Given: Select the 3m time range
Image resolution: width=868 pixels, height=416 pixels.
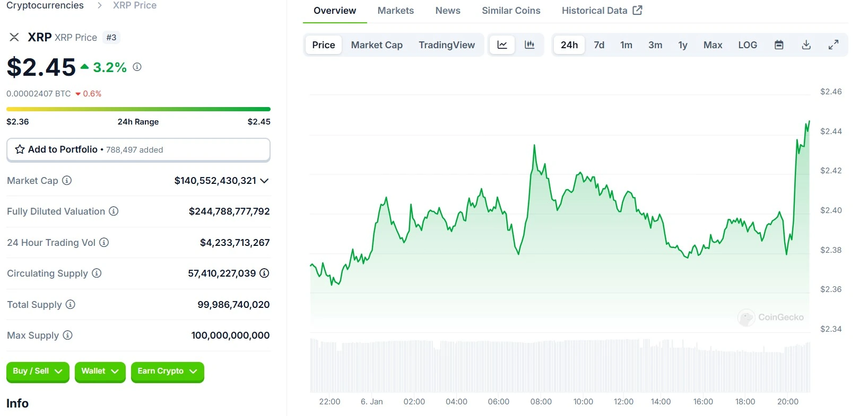Looking at the screenshot, I should coord(655,45).
